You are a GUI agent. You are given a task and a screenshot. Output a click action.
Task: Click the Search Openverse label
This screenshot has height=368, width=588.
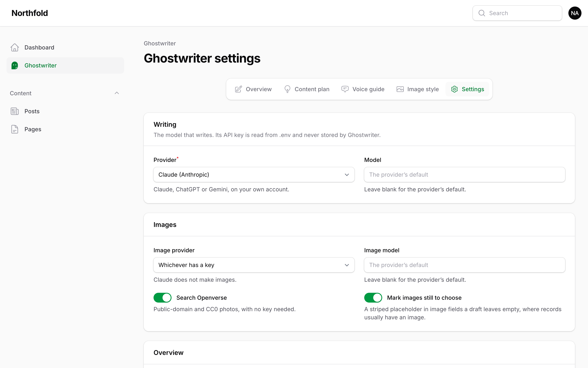point(202,298)
